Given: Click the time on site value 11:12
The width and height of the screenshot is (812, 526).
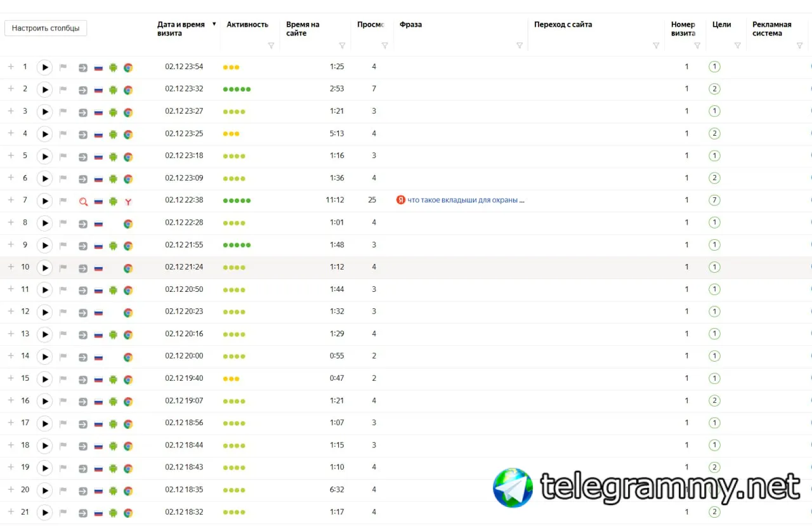Looking at the screenshot, I should pyautogui.click(x=335, y=200).
